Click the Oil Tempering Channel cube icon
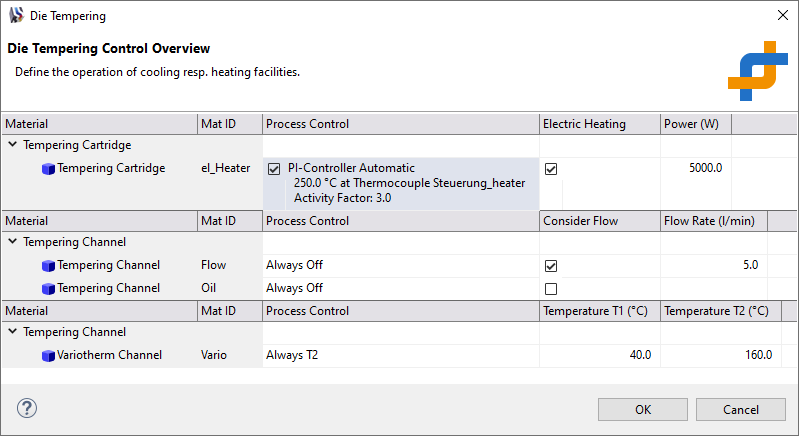The image size is (799, 436). (48, 288)
